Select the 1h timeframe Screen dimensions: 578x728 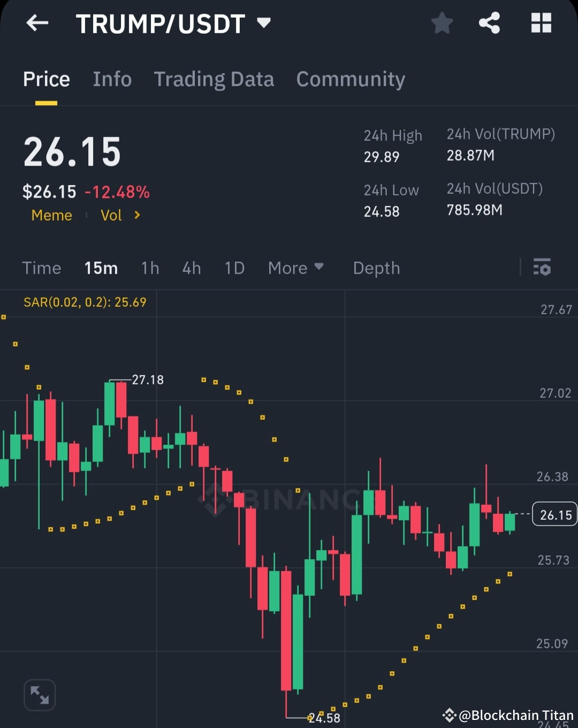point(150,268)
